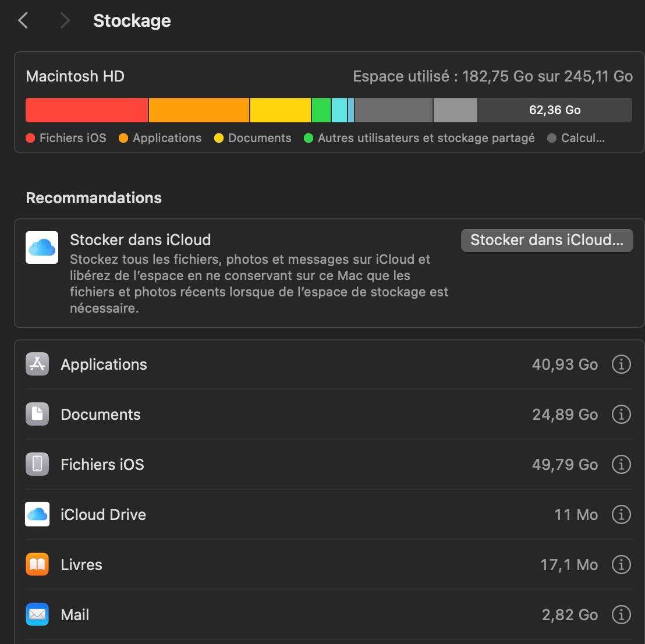The image size is (645, 644).
Task: Click yellow Documents storage bar segment
Action: tap(280, 110)
